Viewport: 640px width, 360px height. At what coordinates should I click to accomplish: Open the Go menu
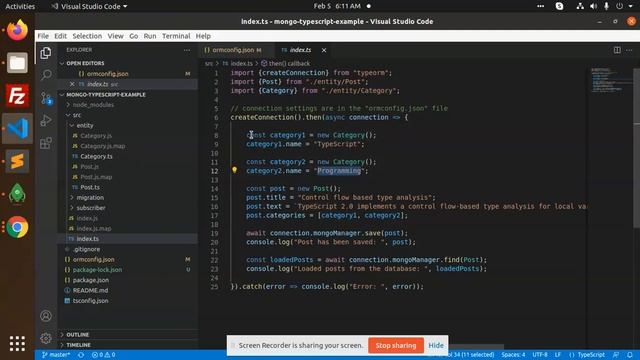coord(133,36)
